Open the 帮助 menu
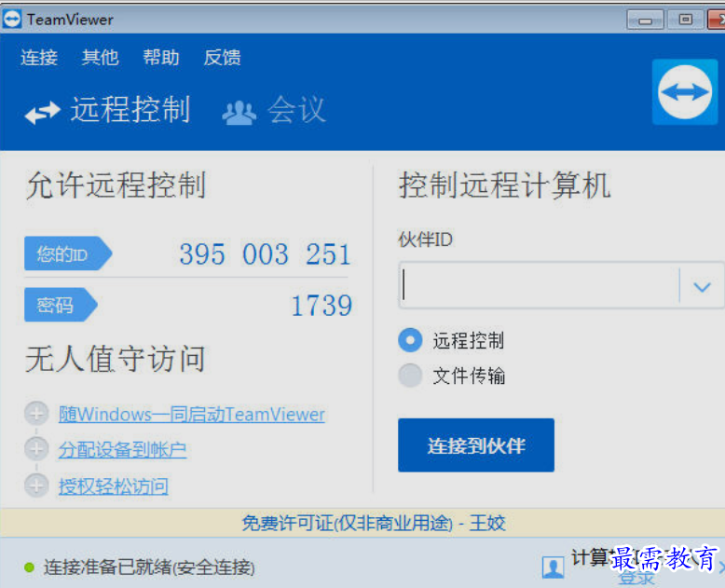 pyautogui.click(x=161, y=58)
